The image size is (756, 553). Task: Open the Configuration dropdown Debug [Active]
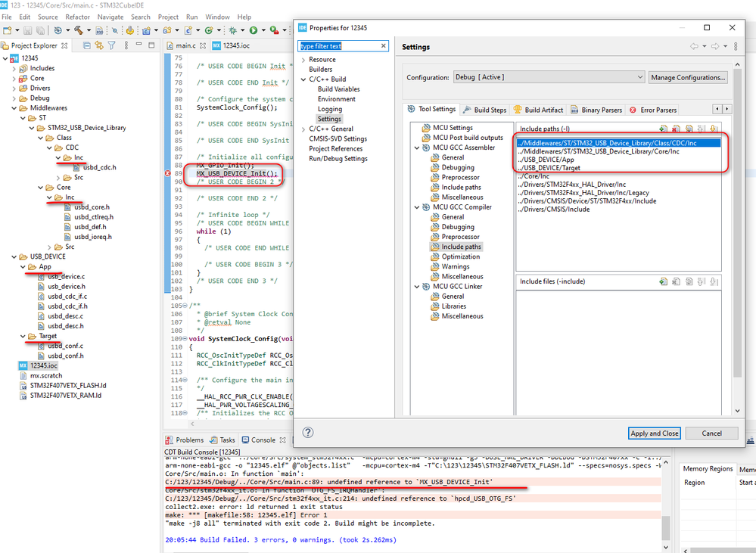(549, 77)
